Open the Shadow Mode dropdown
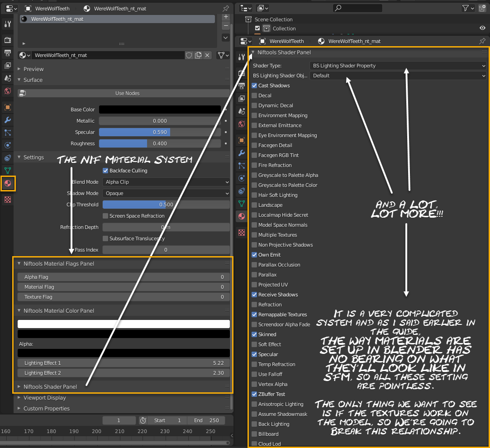This screenshot has height=448, width=490. 166,193
